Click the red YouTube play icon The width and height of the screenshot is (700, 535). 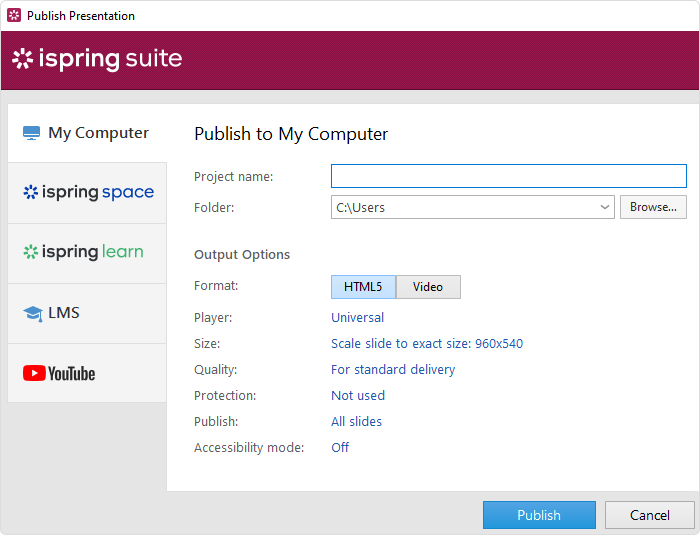click(x=34, y=373)
